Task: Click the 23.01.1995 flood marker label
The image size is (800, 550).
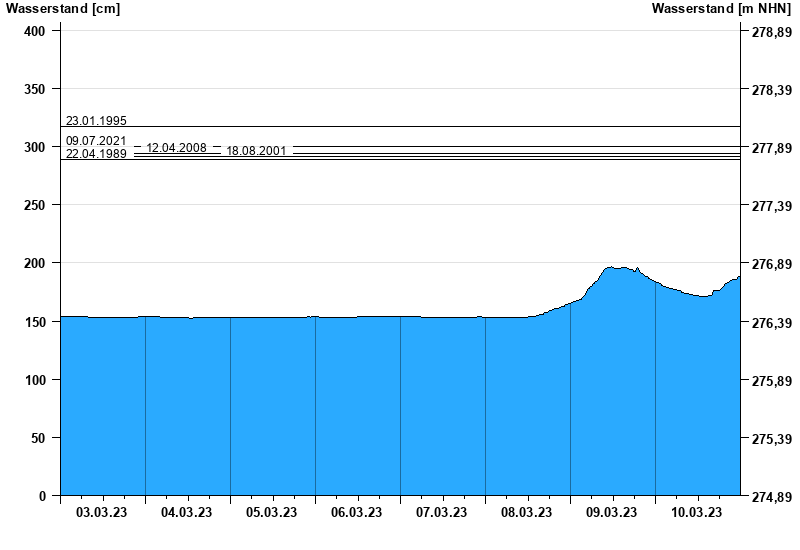Action: coord(96,121)
